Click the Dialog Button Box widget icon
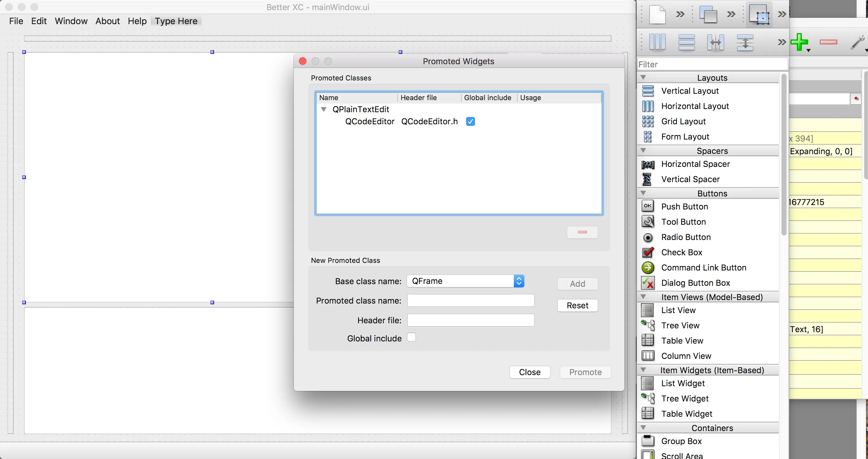The height and width of the screenshot is (459, 868). click(x=648, y=283)
